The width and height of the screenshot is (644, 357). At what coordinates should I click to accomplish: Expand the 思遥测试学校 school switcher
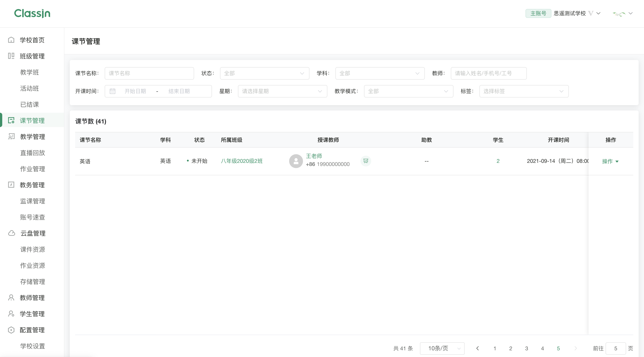coord(599,13)
